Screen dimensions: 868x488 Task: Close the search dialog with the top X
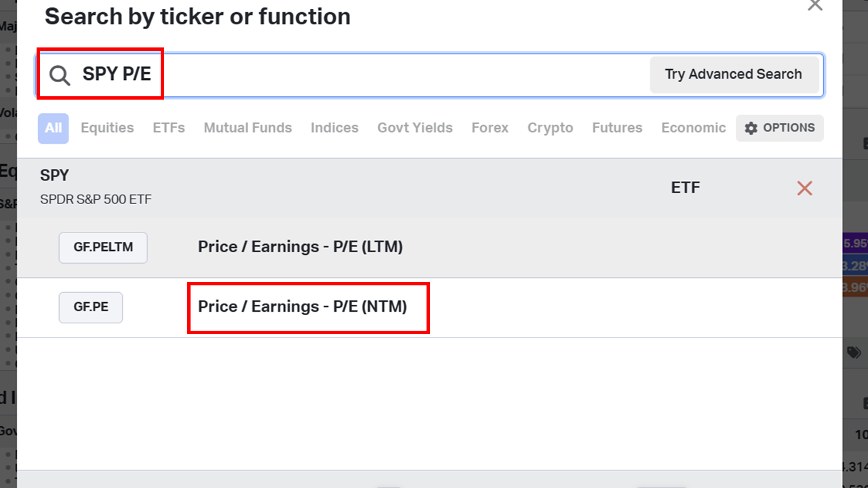coord(815,5)
